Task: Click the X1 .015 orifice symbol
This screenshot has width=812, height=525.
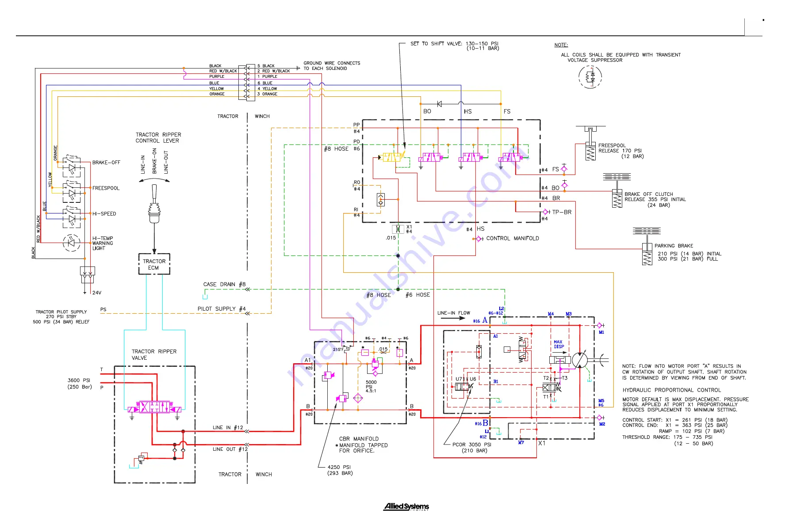Action: click(398, 229)
